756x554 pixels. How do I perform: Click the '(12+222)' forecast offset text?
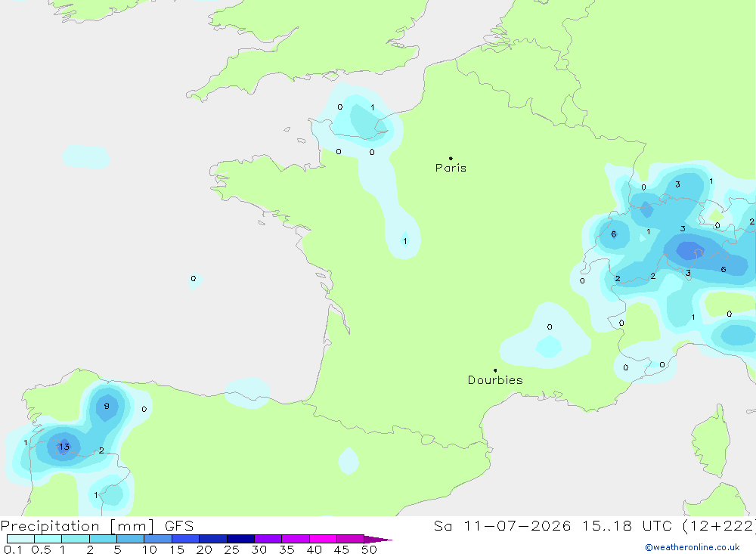[x=720, y=526]
